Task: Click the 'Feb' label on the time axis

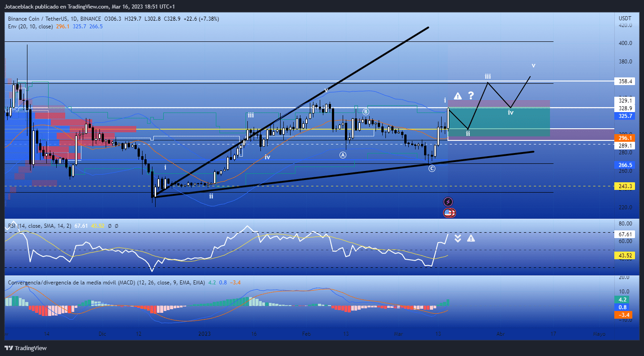Action: [x=307, y=334]
